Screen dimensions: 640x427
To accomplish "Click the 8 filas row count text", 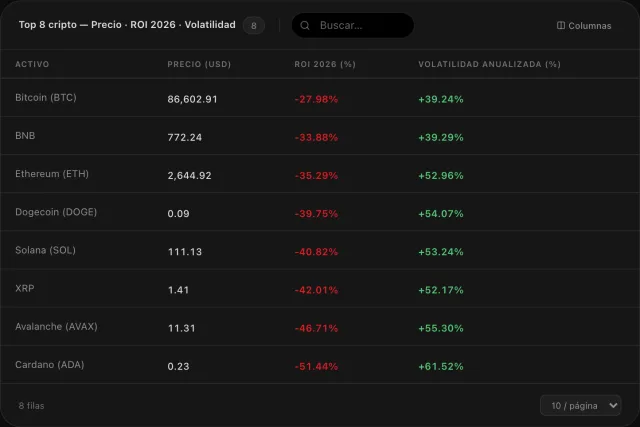I will [31, 406].
